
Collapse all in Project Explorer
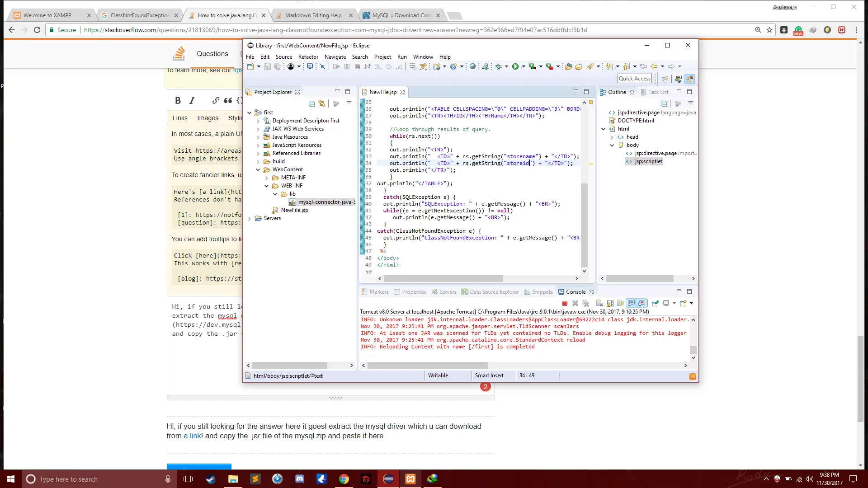pyautogui.click(x=311, y=103)
